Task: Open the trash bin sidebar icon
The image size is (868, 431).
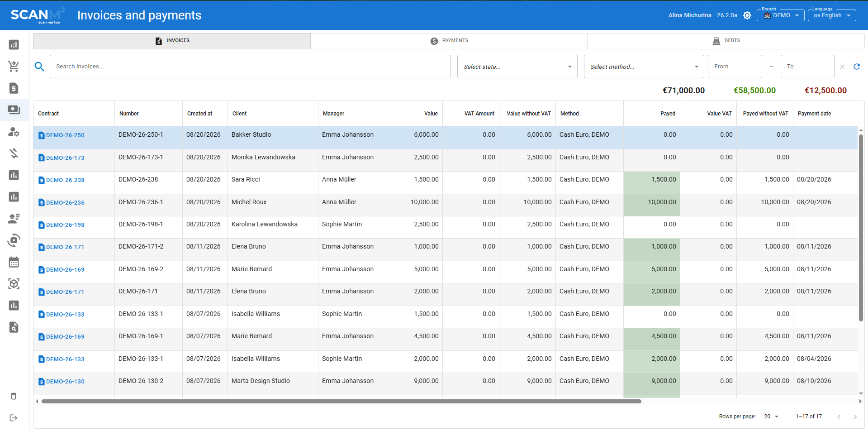Action: [14, 396]
